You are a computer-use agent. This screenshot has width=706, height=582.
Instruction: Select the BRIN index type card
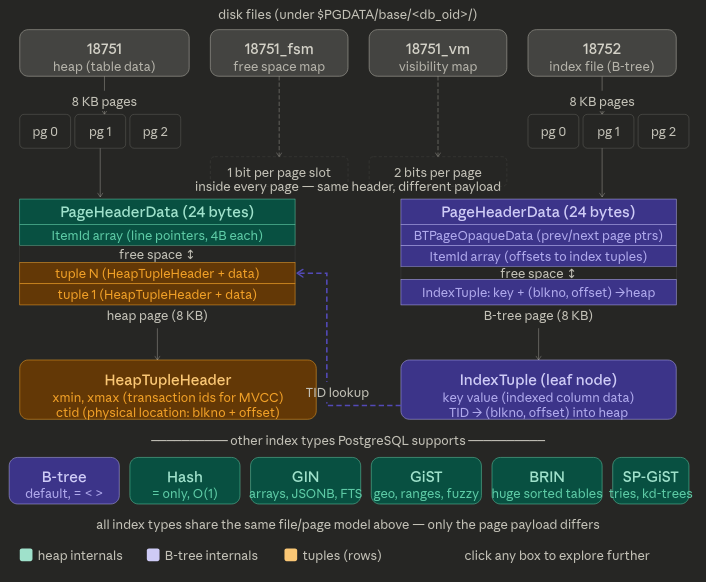point(547,481)
